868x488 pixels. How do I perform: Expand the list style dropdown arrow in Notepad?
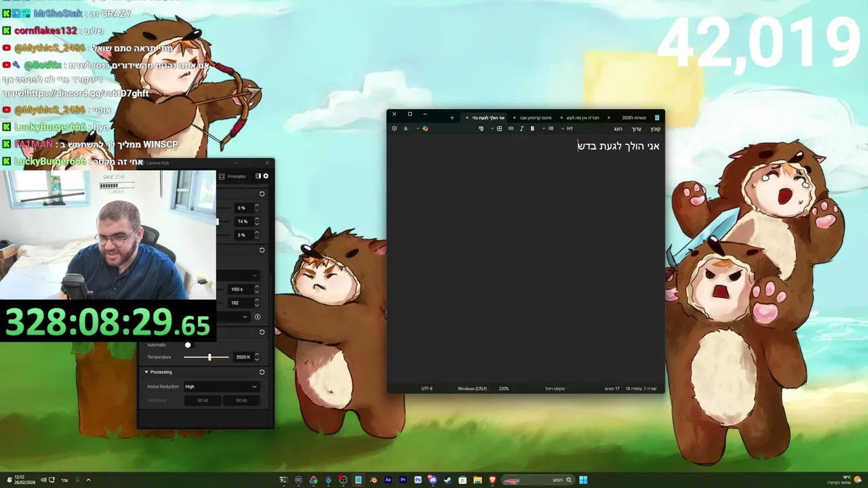point(544,129)
